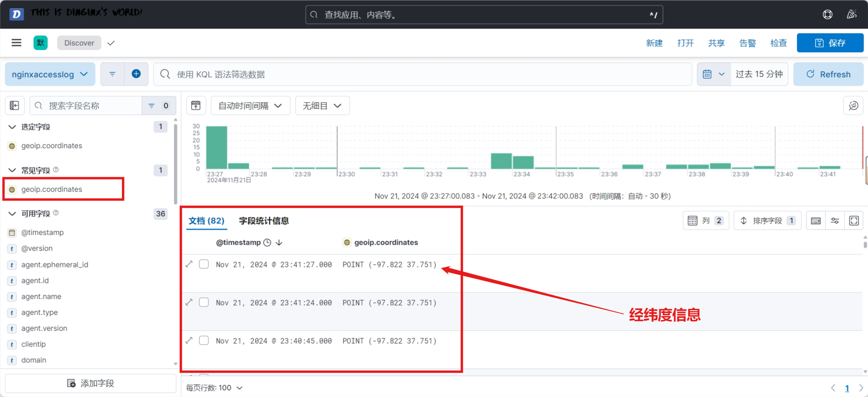Hide the field sidebar panel
Viewport: 868px width, 397px height.
click(x=15, y=105)
